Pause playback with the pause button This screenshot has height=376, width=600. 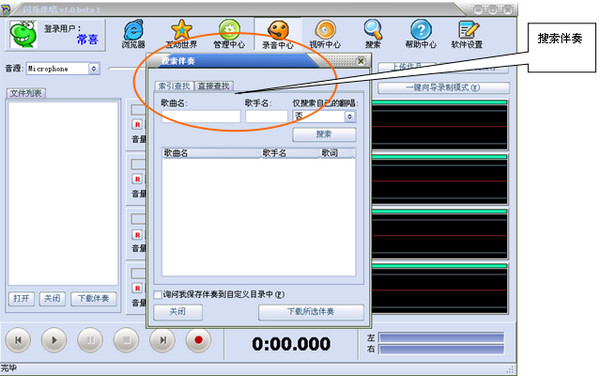click(90, 340)
